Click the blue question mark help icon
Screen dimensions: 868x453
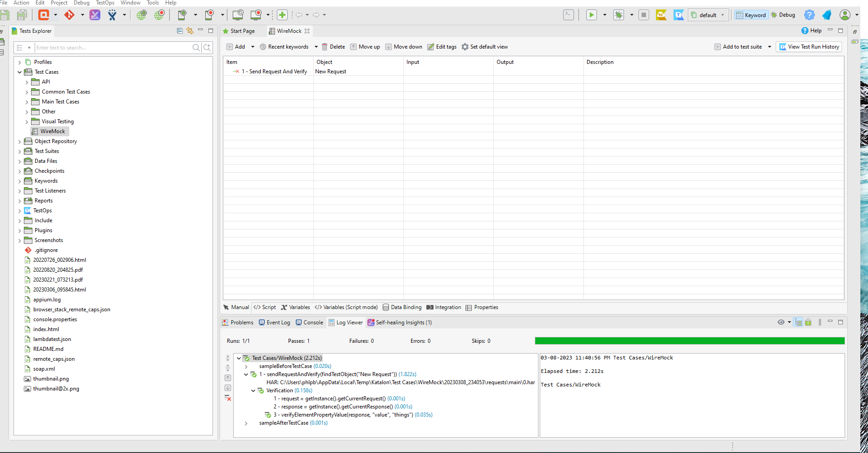(x=809, y=15)
